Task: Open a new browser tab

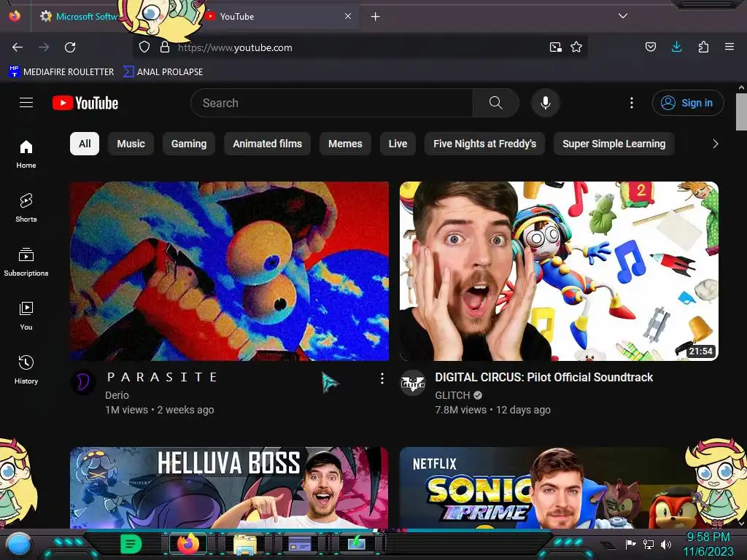Action: [376, 17]
